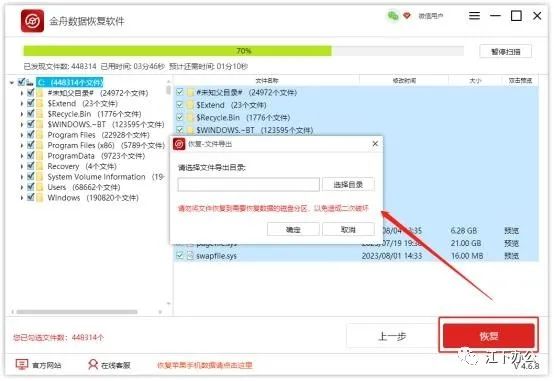Uncheck $WINDOWS.~BT checkbox in file list
This screenshot has width=554, height=381.
180,130
